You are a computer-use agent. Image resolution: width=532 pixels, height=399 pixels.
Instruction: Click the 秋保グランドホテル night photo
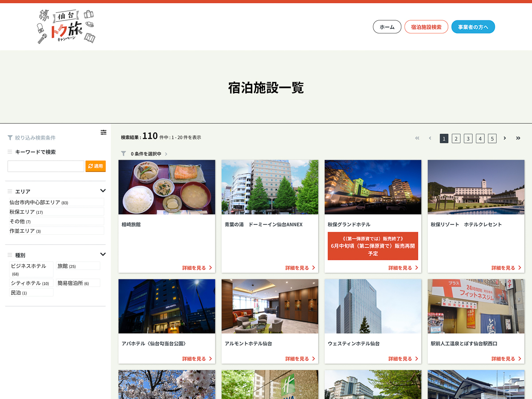pyautogui.click(x=373, y=187)
